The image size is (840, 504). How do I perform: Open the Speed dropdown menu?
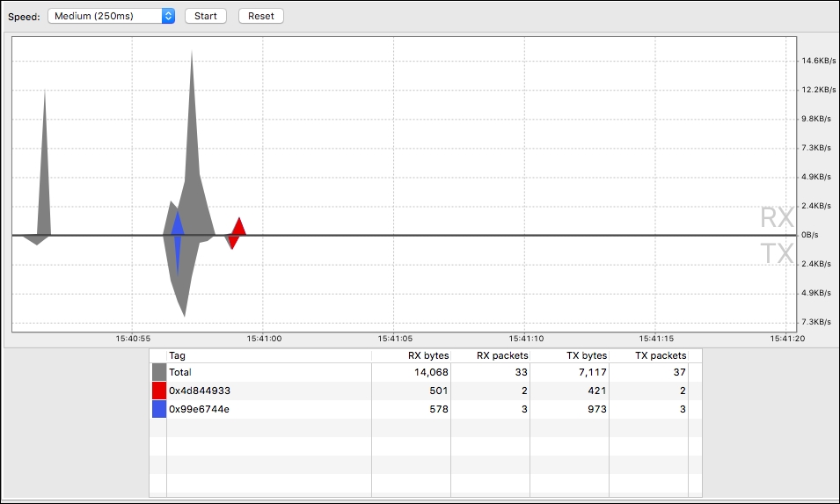click(112, 16)
